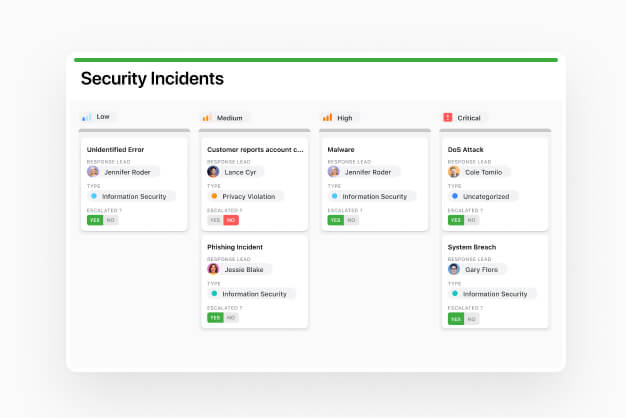626x418 pixels.
Task: Click the Medium priority bar chart icon
Action: tap(207, 118)
